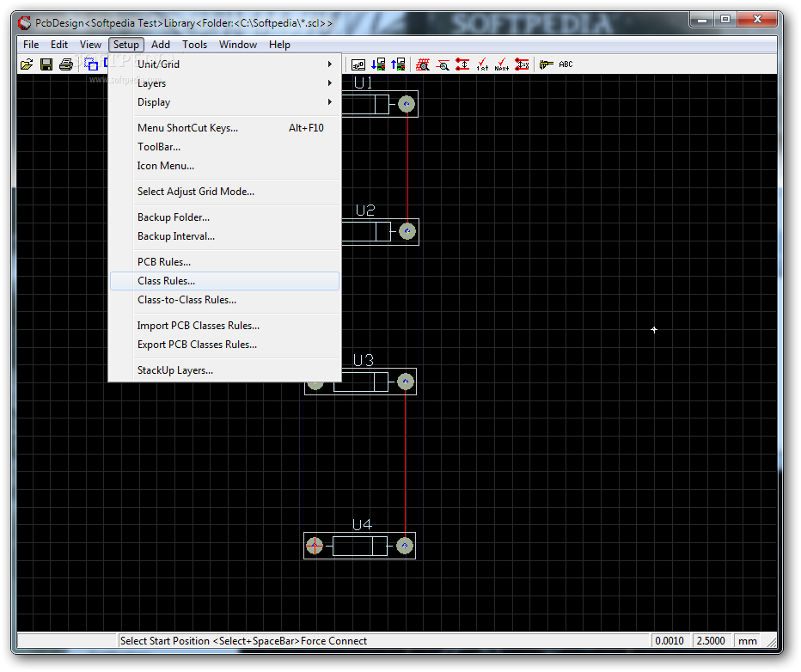Click the right pad of component U2
This screenshot has height=672, width=801.
[407, 231]
